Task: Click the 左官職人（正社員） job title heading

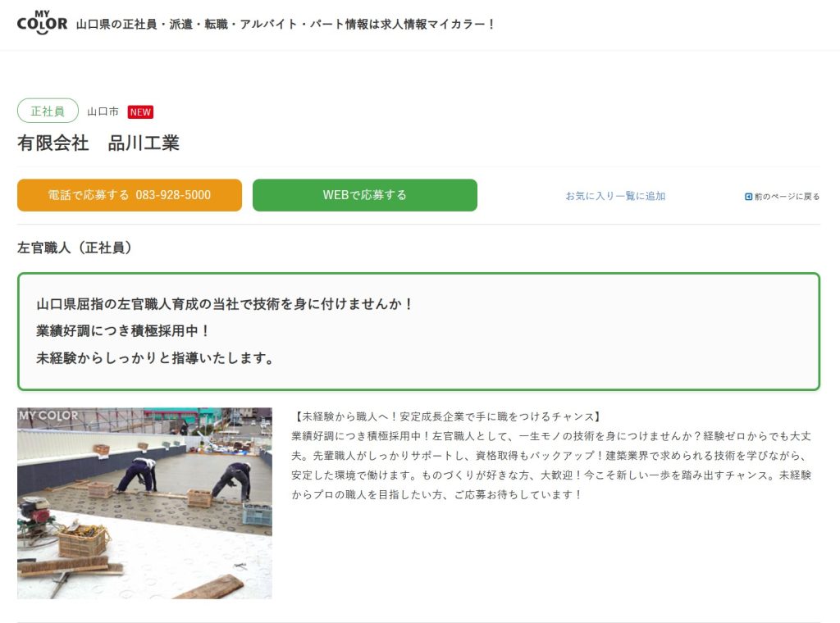Action: pos(75,248)
